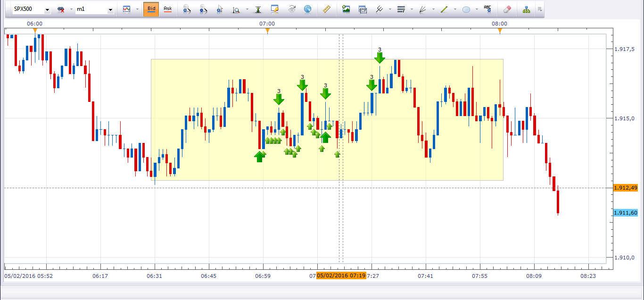Click the 06:45 time axis label
This screenshot has width=644, height=300.
point(208,276)
